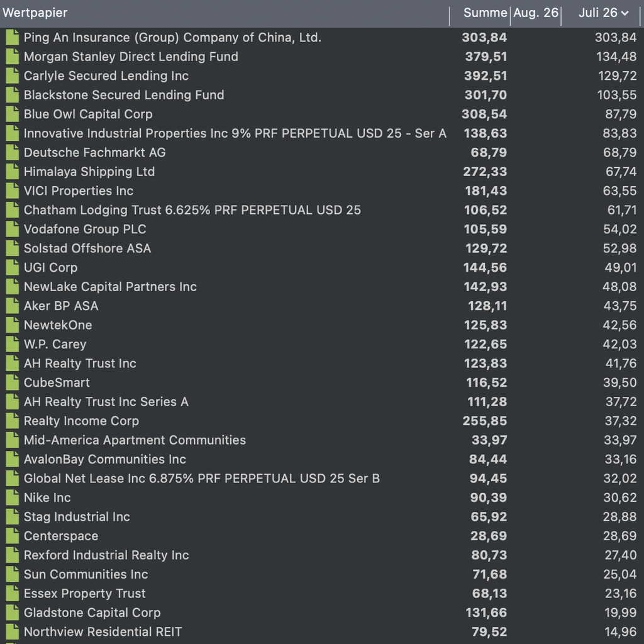The height and width of the screenshot is (644, 644).
Task: Click the document icon for CubeSmart
Action: click(x=13, y=382)
